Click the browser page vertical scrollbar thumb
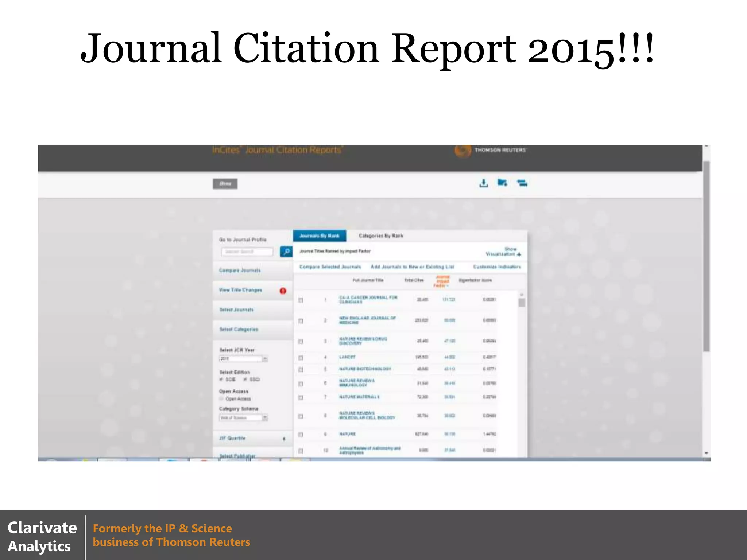747x560 pixels. click(x=706, y=256)
